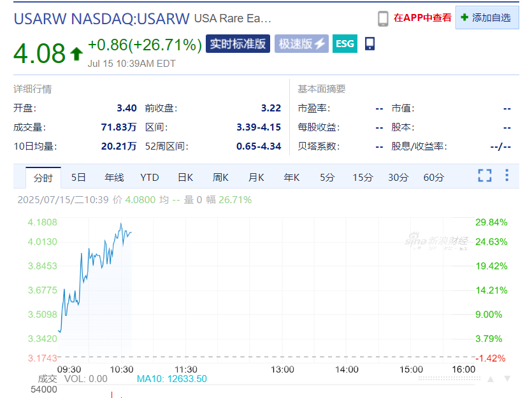Screen dimensions: 532x398
Task: Open the ESG badge
Action: [x=345, y=44]
